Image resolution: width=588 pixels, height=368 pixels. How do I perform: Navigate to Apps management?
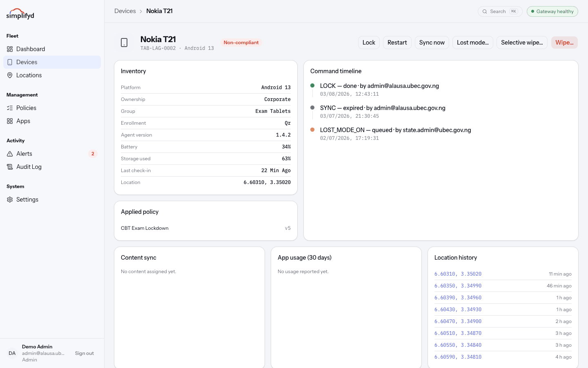(x=52, y=121)
